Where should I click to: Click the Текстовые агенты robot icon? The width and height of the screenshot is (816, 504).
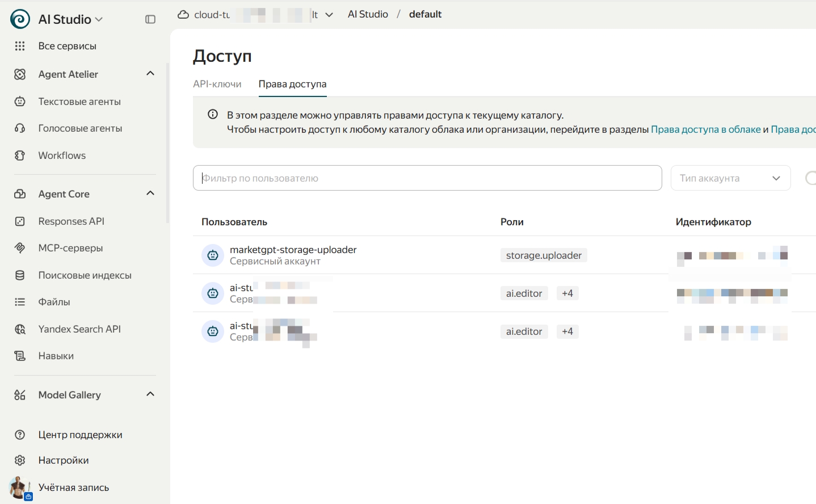tap(20, 102)
